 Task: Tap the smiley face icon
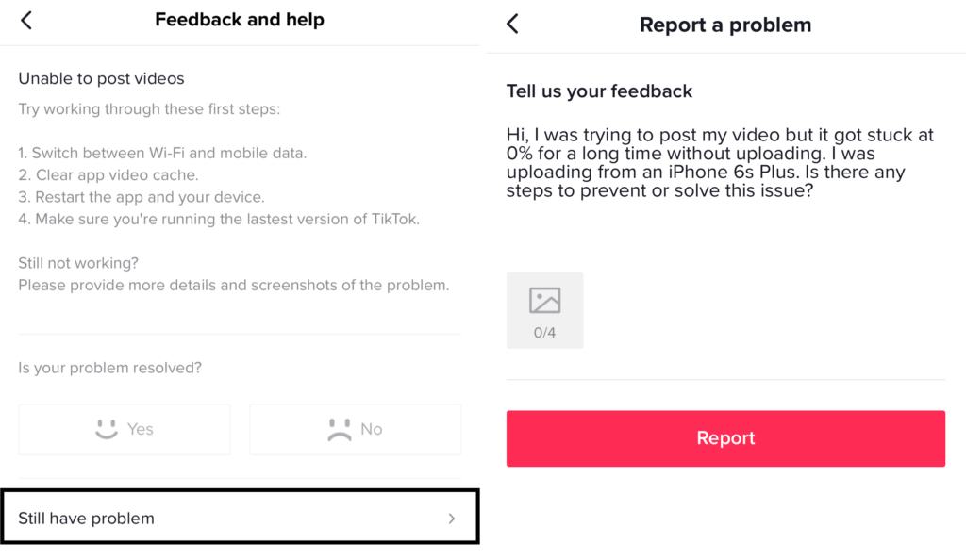[x=107, y=429]
